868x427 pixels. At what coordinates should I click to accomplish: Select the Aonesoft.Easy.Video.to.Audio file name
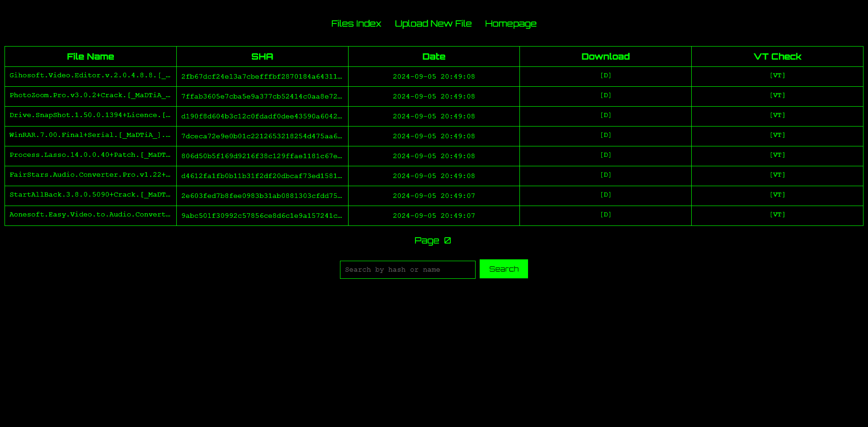[x=90, y=215]
